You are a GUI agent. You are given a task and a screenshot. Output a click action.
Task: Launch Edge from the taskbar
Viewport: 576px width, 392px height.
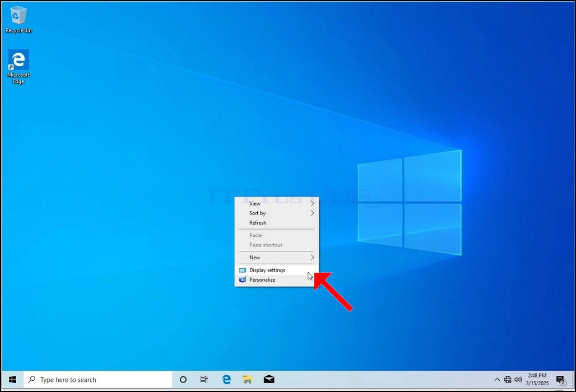(226, 380)
